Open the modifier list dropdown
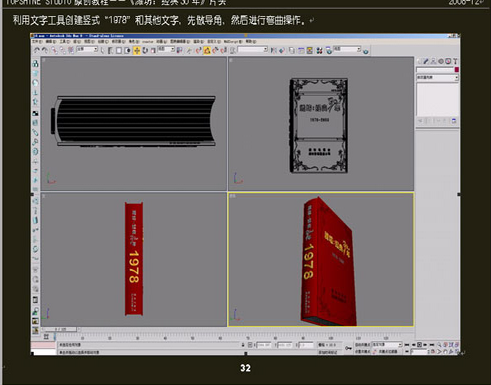The width and height of the screenshot is (491, 385). (x=437, y=78)
